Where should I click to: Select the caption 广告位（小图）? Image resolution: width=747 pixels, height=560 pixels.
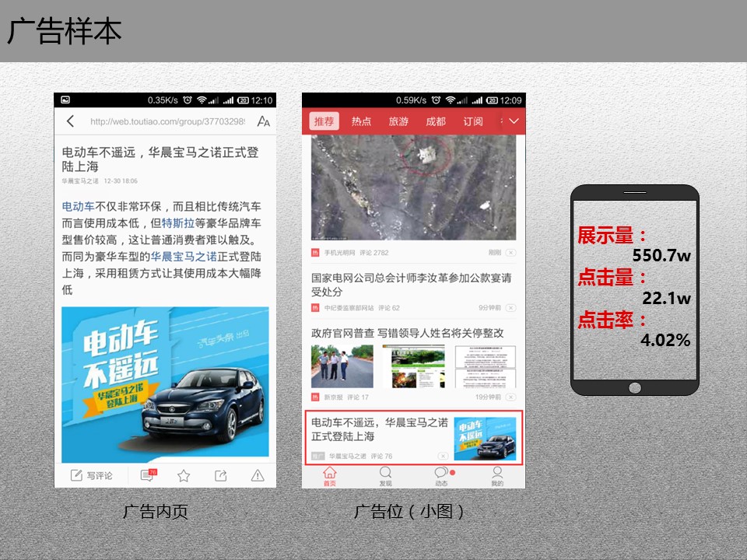409,512
